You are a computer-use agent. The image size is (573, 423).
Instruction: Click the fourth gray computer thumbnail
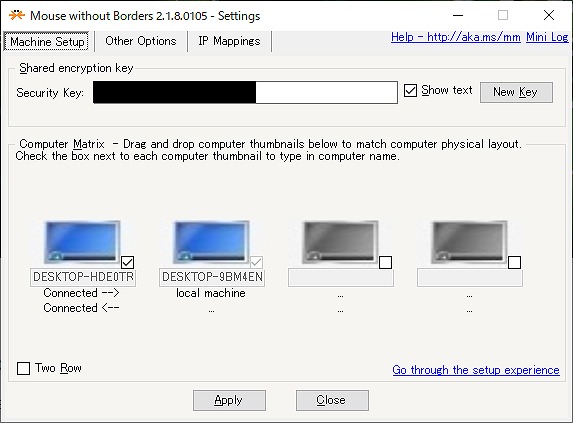pyautogui.click(x=469, y=242)
